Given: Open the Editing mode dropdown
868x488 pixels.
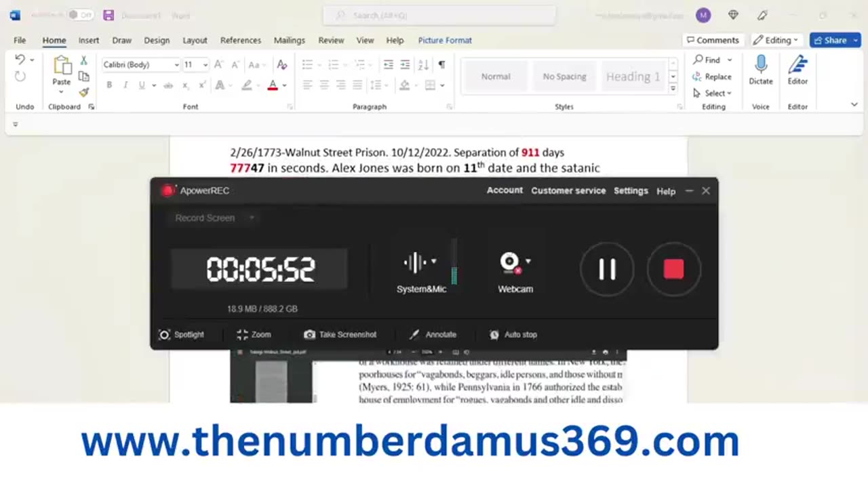Looking at the screenshot, I should [x=776, y=40].
